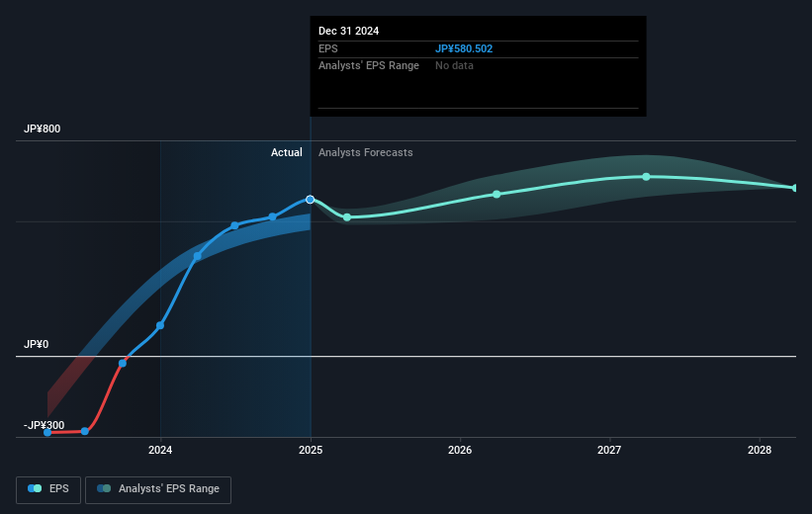Image resolution: width=812 pixels, height=514 pixels.
Task: Select the EPS data point at 2024
Action: [160, 325]
